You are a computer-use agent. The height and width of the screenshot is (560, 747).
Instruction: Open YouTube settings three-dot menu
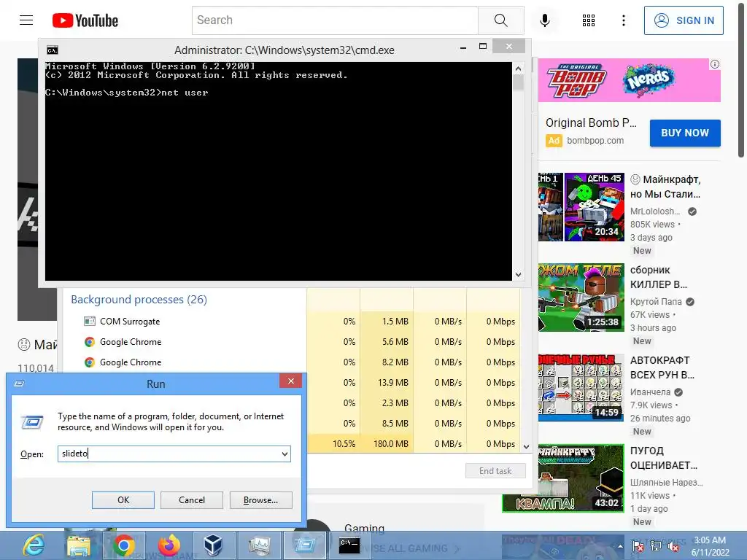[x=624, y=20]
